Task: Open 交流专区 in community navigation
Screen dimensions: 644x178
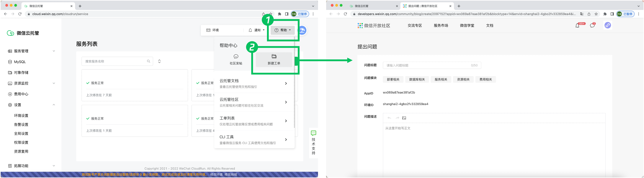Action: [x=415, y=26]
